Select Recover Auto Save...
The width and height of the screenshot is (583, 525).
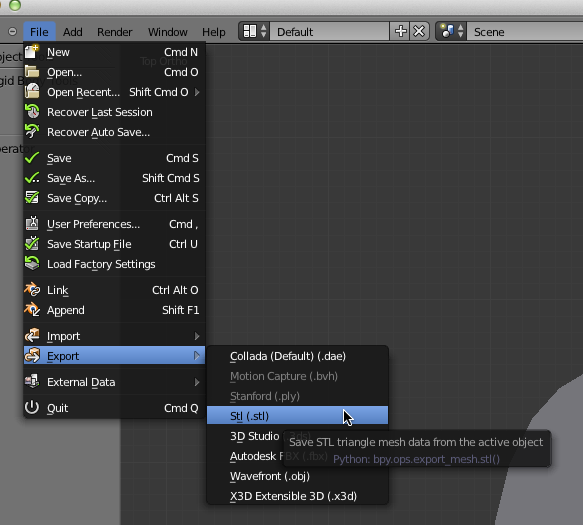114,132
